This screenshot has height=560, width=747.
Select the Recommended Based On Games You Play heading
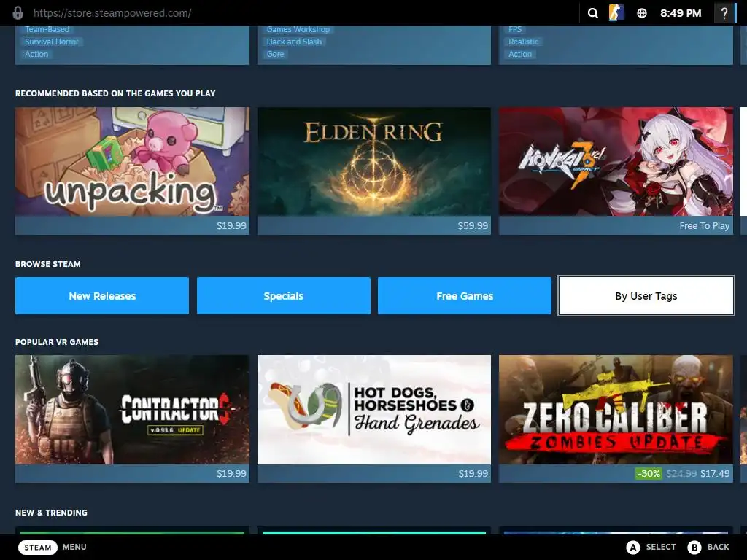pyautogui.click(x=115, y=93)
